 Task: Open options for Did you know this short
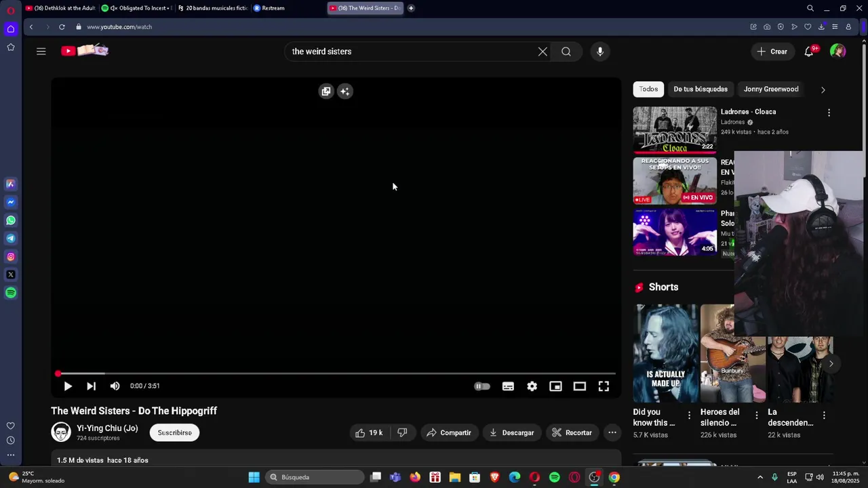click(690, 415)
